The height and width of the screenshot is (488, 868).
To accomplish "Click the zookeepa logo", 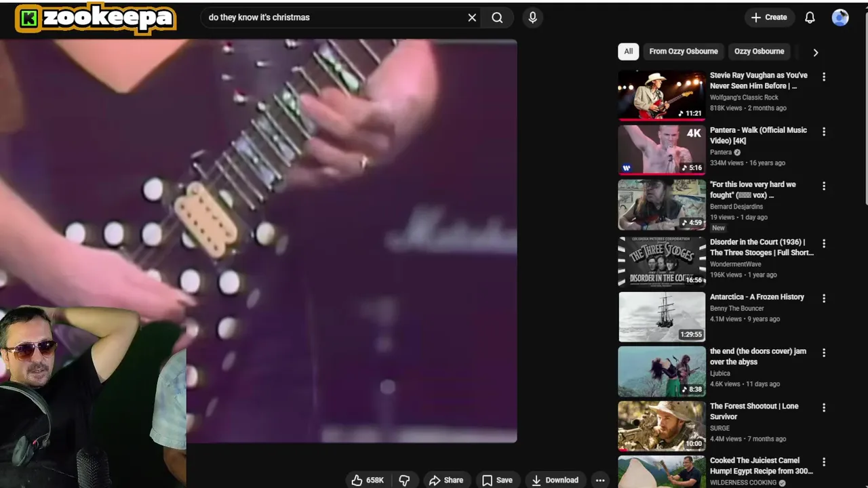I will click(x=96, y=18).
